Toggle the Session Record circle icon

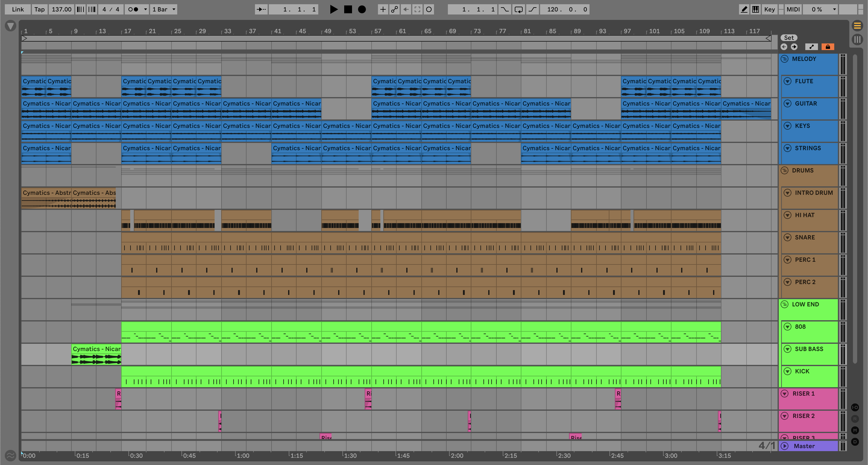[x=429, y=9]
